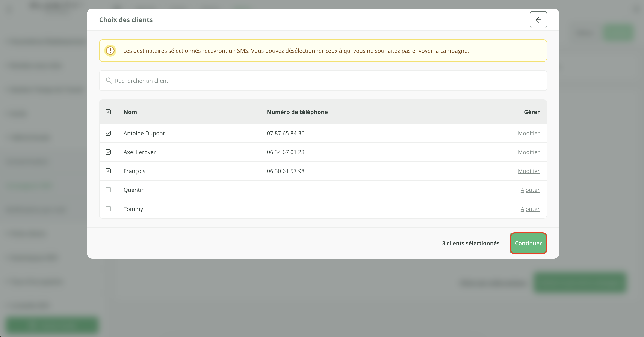Click the Numéro de téléphone column header
This screenshot has height=337, width=644.
point(297,112)
